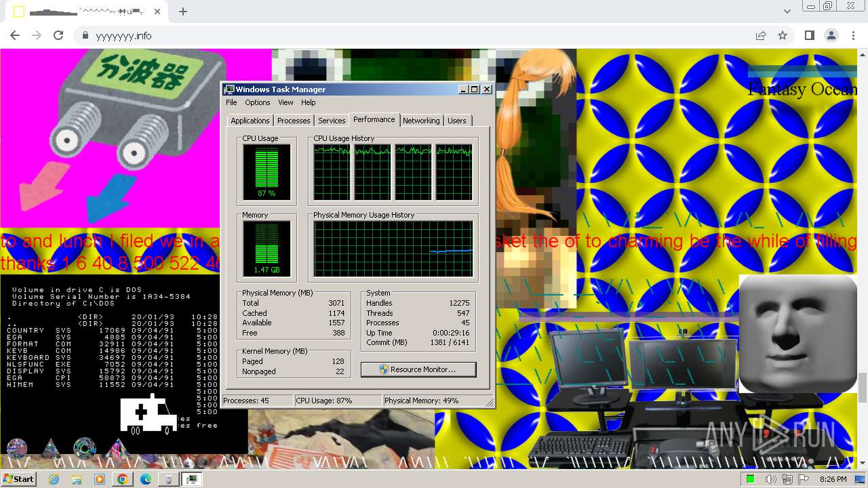Open the Task Manager File menu
The width and height of the screenshot is (868, 488).
231,102
